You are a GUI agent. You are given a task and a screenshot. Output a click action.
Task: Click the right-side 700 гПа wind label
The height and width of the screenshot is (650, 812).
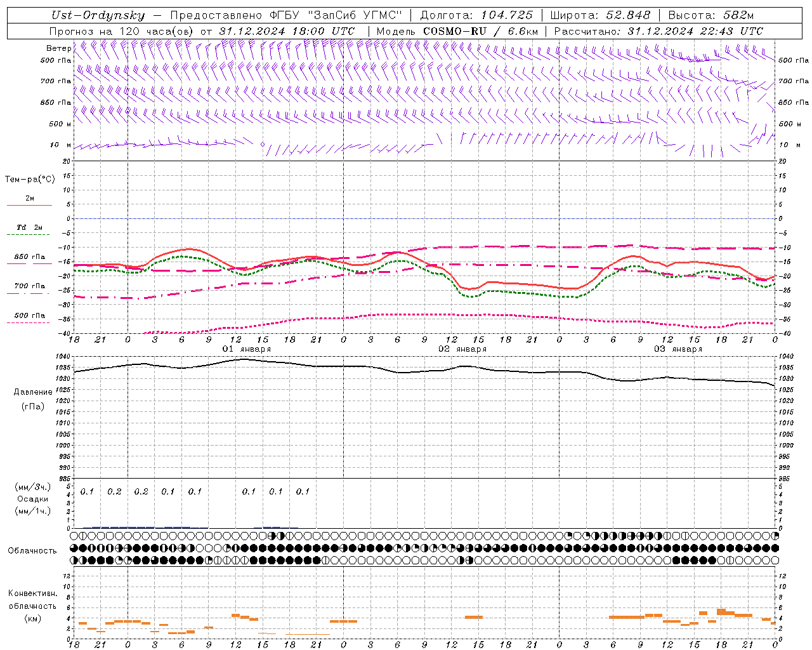pos(794,81)
